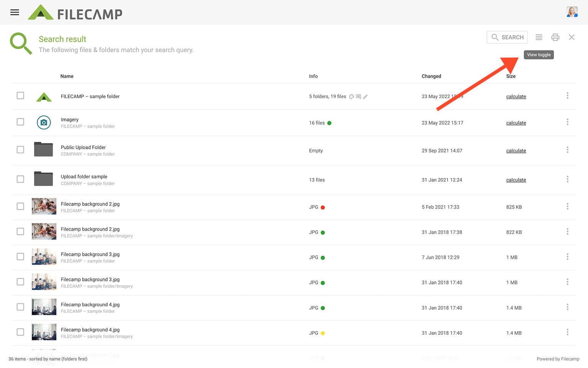Close the search result view
Viewport: 588px width, 368px height.
[x=572, y=37]
